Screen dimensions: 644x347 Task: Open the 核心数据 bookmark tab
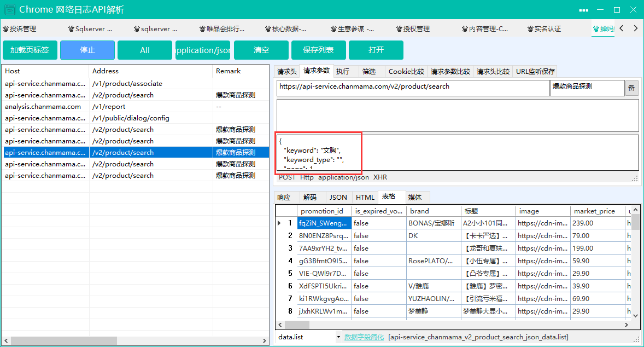(x=285, y=29)
